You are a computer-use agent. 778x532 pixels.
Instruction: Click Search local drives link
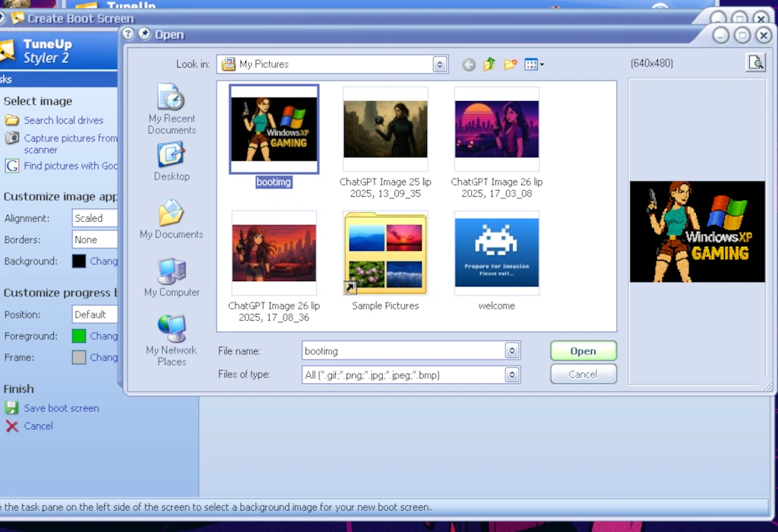pos(64,120)
